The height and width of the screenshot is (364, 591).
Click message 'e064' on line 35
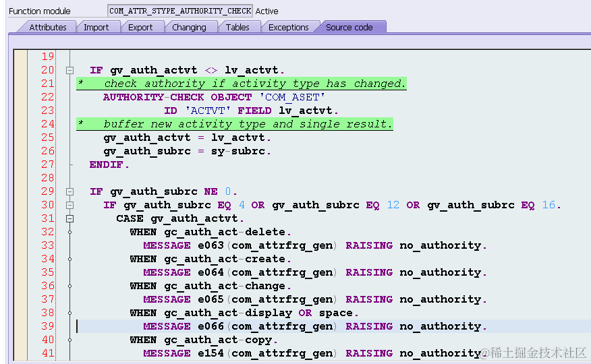tap(211, 272)
